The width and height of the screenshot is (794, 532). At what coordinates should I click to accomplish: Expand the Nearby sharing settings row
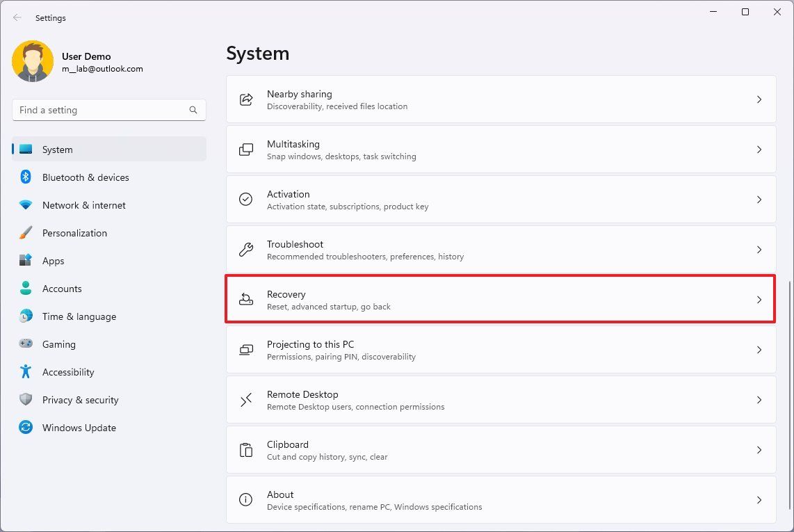point(759,99)
